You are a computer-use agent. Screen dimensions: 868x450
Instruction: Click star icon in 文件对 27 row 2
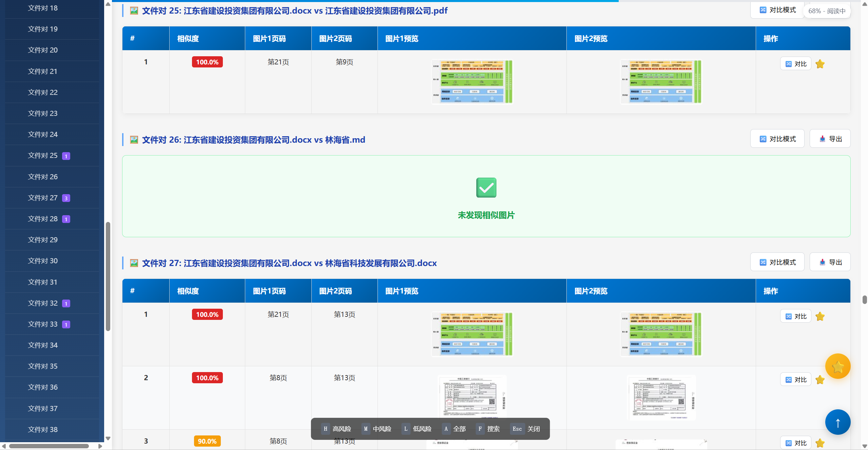click(820, 380)
